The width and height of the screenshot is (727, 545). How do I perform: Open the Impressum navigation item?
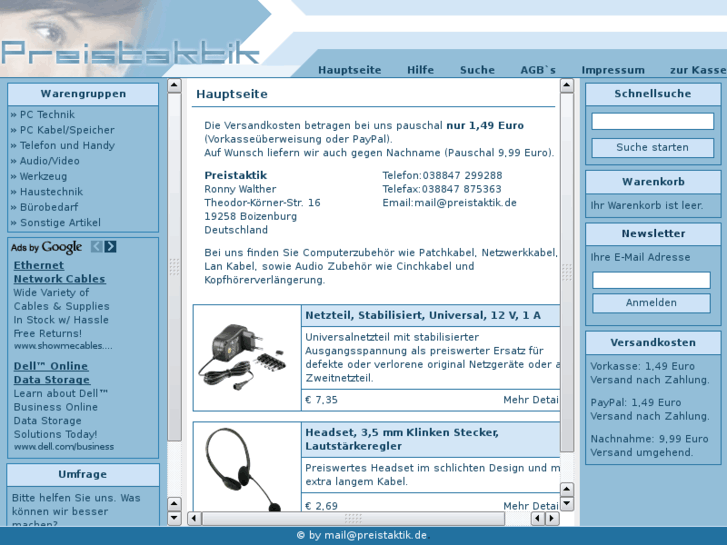(x=613, y=70)
